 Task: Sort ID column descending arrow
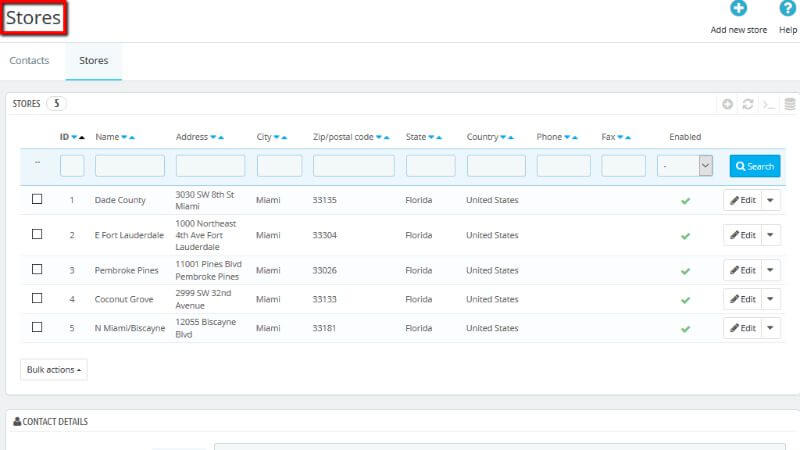click(74, 137)
